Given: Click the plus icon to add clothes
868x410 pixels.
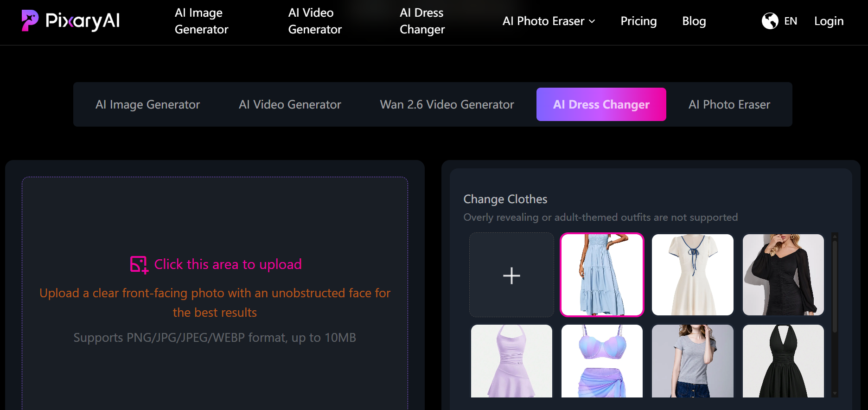Looking at the screenshot, I should (x=511, y=275).
